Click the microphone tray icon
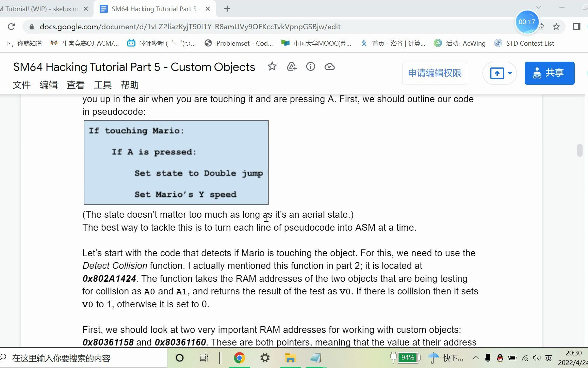The width and height of the screenshot is (588, 368). click(488, 358)
